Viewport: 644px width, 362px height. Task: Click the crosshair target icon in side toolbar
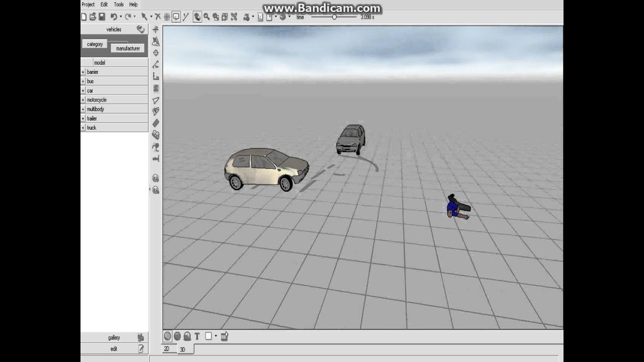click(155, 53)
